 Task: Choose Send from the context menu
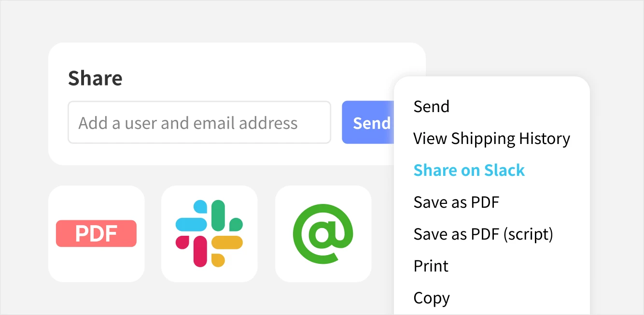click(x=432, y=106)
